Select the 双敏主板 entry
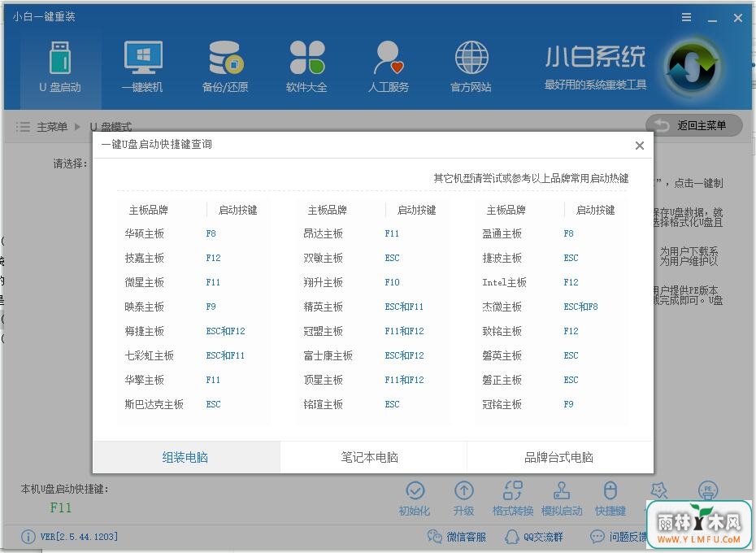The image size is (756, 553). [x=323, y=258]
